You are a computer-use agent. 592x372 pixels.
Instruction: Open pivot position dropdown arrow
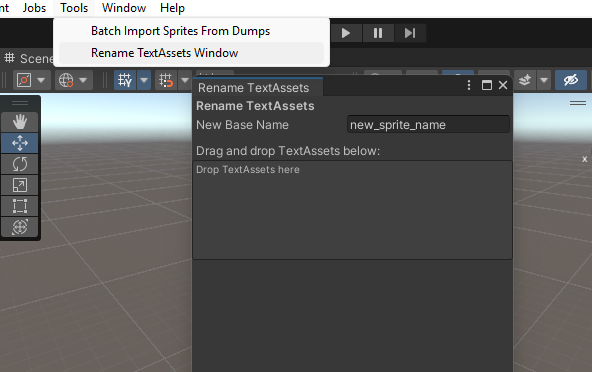point(42,80)
